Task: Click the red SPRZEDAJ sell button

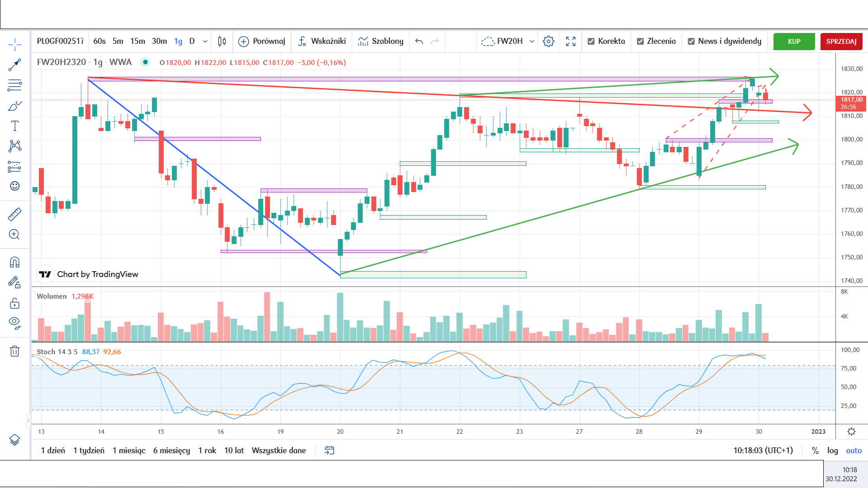Action: click(841, 42)
